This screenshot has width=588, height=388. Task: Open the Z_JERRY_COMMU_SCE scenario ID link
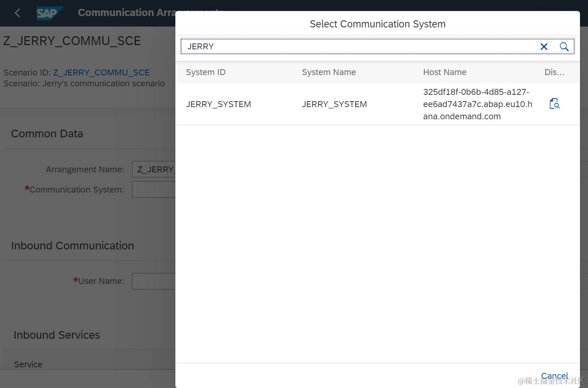pyautogui.click(x=101, y=72)
